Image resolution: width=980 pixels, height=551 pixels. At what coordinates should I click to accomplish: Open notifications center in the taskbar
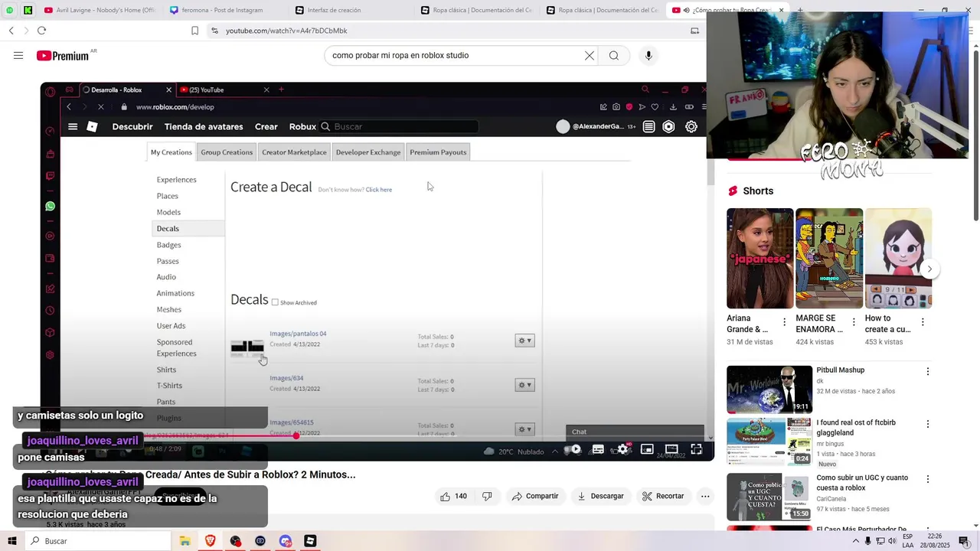(964, 541)
